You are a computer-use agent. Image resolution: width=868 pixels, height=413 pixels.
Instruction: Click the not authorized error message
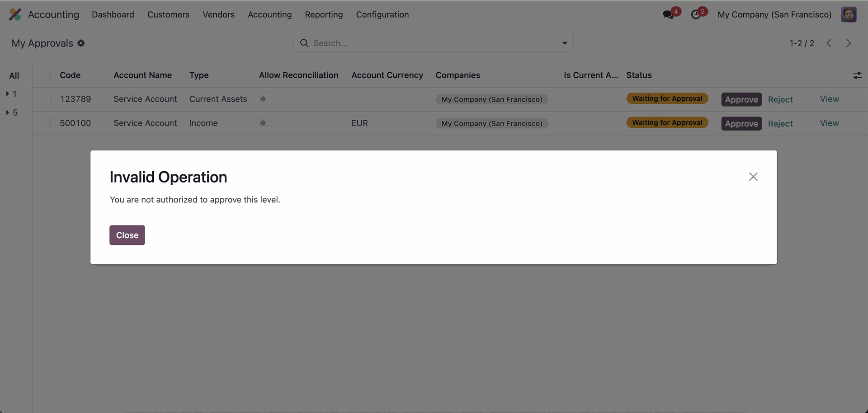click(195, 200)
